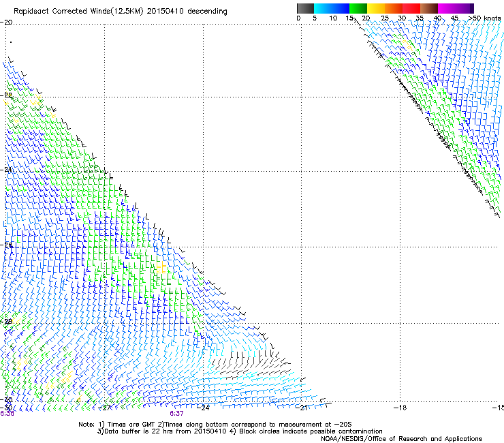Click the green 15–20 knots legend segment

coord(358,8)
